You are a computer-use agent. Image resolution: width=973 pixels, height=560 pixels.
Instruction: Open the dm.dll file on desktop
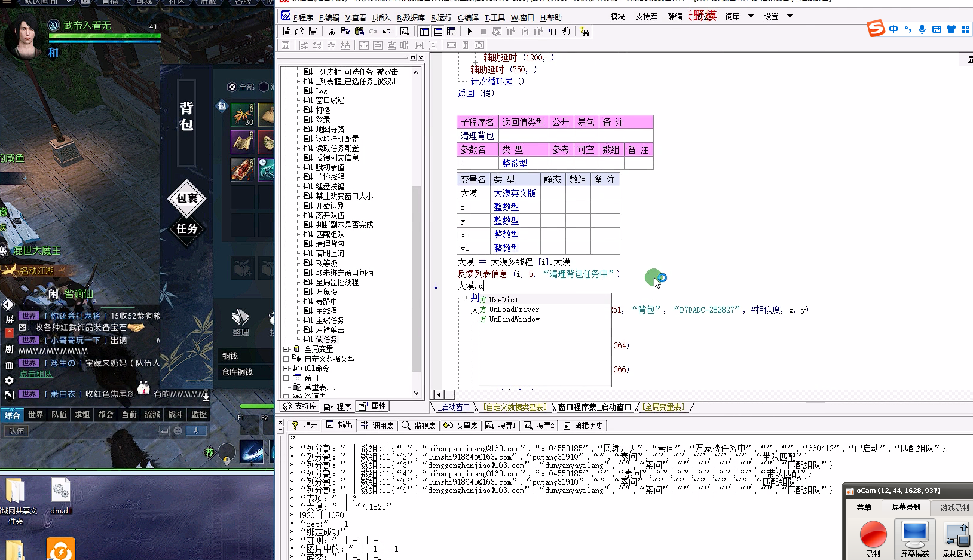(61, 496)
